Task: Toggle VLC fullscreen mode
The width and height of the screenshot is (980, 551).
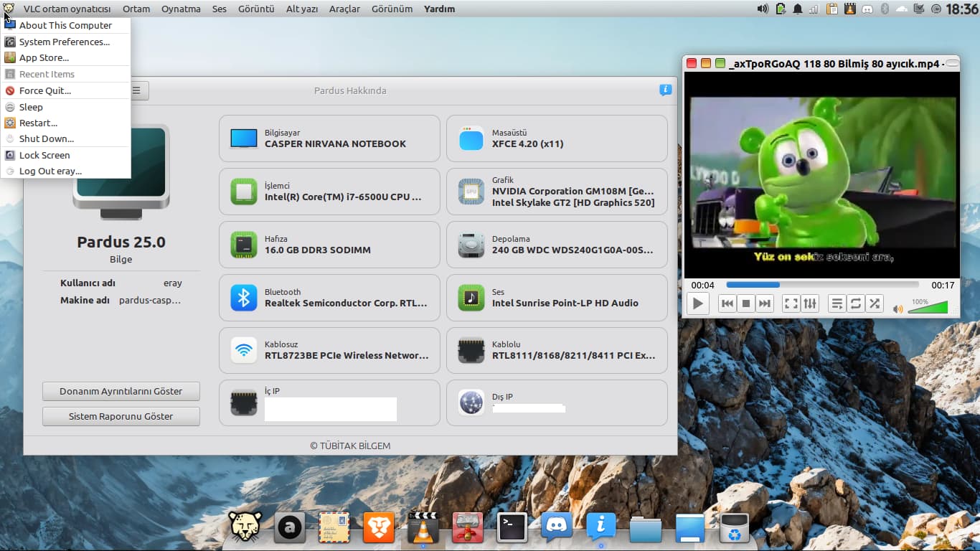Action: pos(791,303)
